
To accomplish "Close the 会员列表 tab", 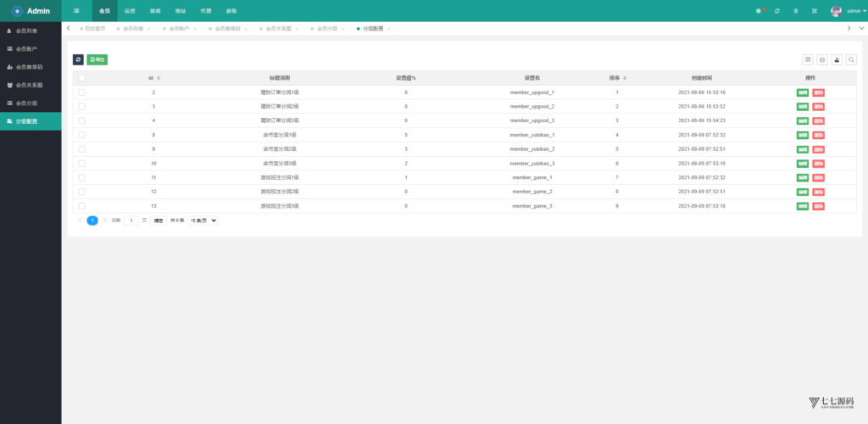I will tap(149, 29).
